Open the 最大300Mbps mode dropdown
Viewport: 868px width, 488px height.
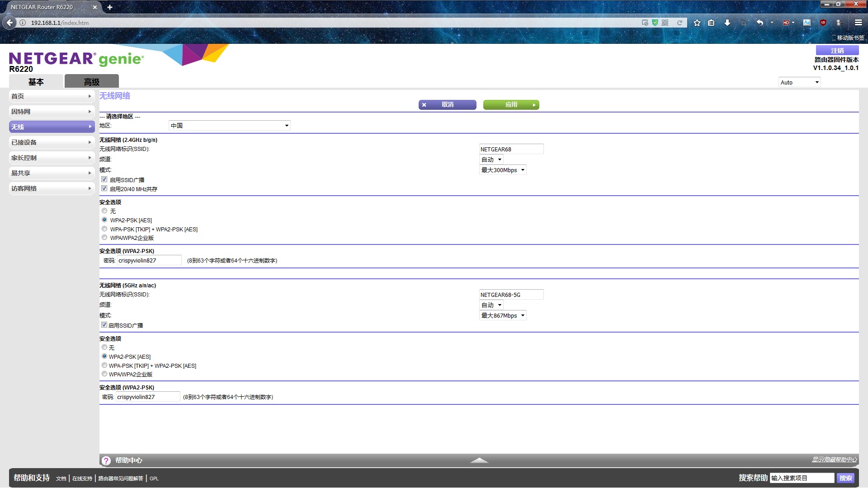[x=503, y=170]
